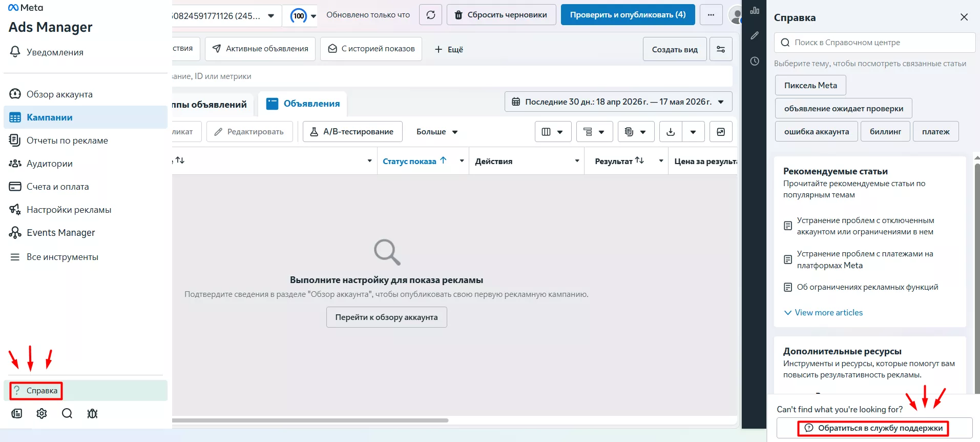This screenshot has height=442, width=980.
Task: Click Discard drafts (Сбросить черновики) button
Action: pos(502,15)
